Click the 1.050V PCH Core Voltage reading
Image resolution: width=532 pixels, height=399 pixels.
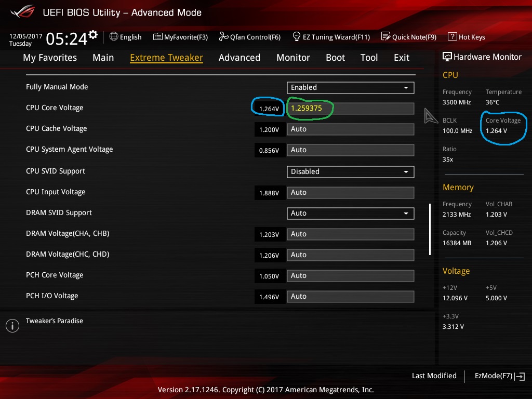click(269, 276)
